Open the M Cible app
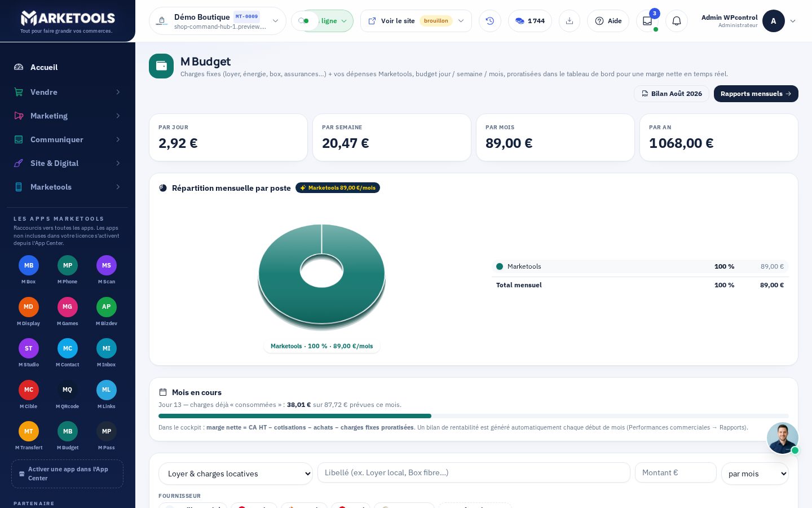The height and width of the screenshot is (508, 812). click(29, 390)
